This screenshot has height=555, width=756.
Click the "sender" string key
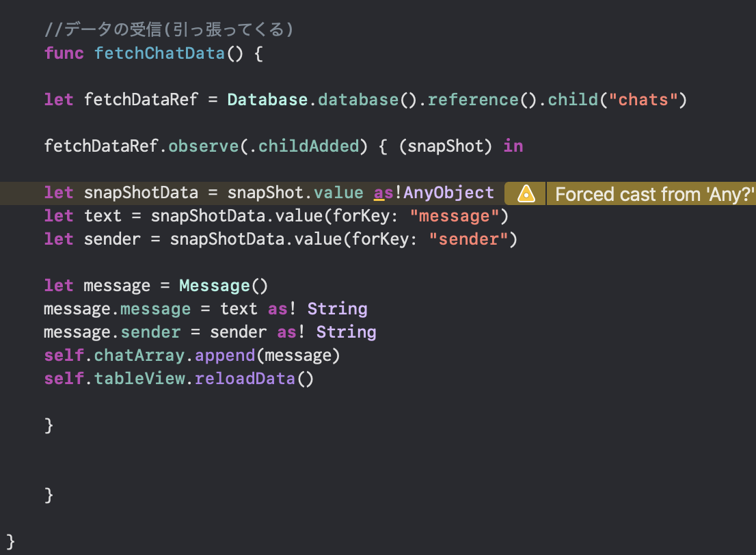(469, 239)
